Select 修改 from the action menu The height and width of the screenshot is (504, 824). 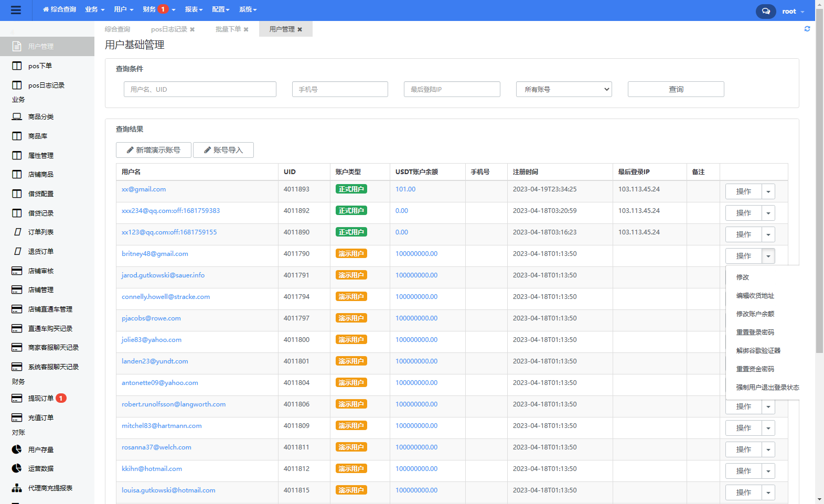click(743, 277)
